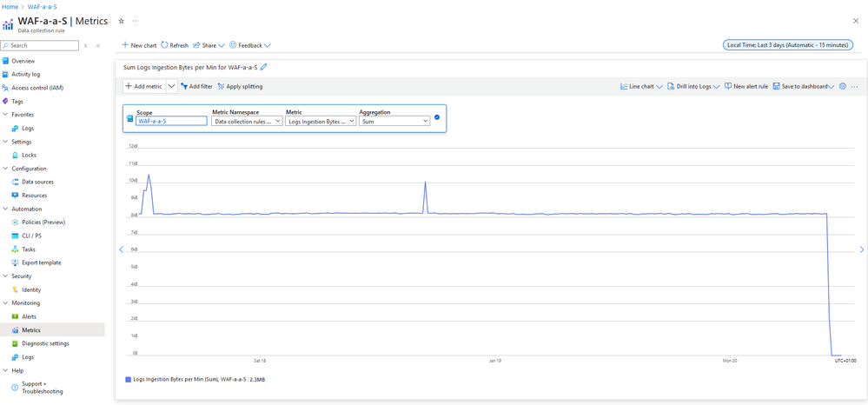The image size is (868, 405).
Task: Create a New alert rule
Action: [x=746, y=87]
